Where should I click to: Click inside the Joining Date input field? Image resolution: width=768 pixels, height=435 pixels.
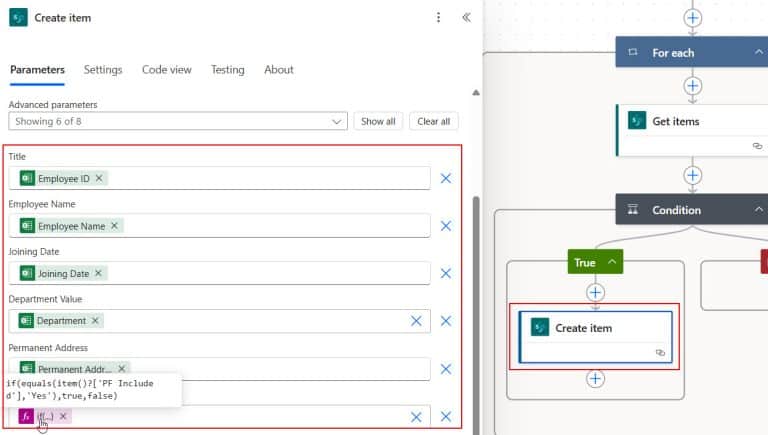219,273
